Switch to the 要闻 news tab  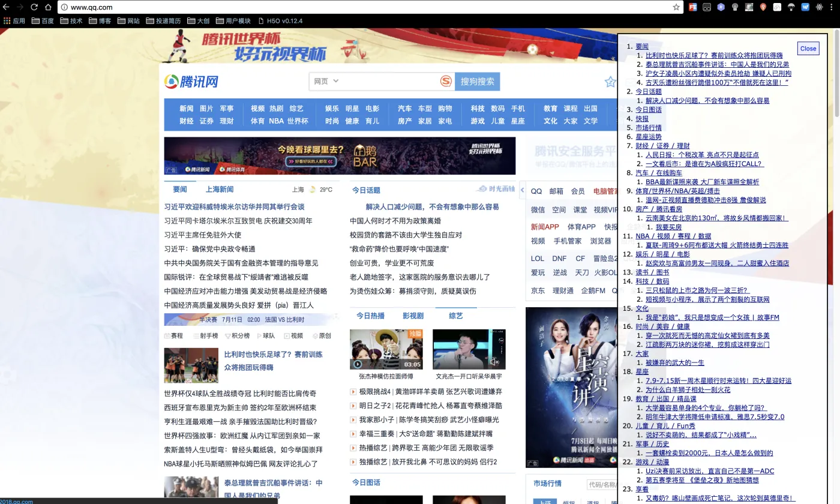pos(180,189)
